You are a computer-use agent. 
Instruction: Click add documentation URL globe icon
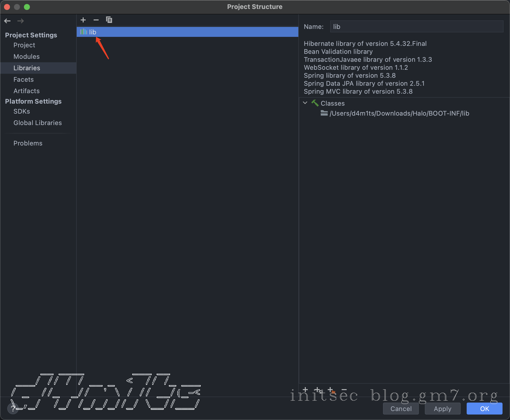318,390
